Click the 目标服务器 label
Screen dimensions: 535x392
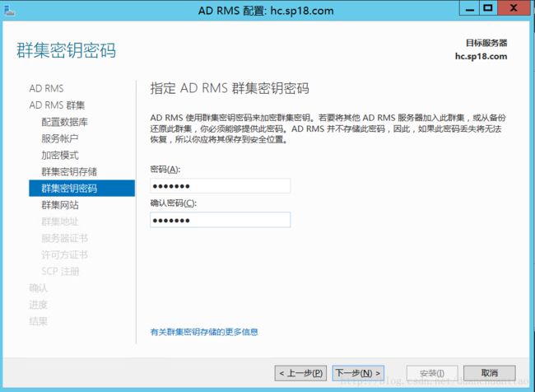[486, 43]
